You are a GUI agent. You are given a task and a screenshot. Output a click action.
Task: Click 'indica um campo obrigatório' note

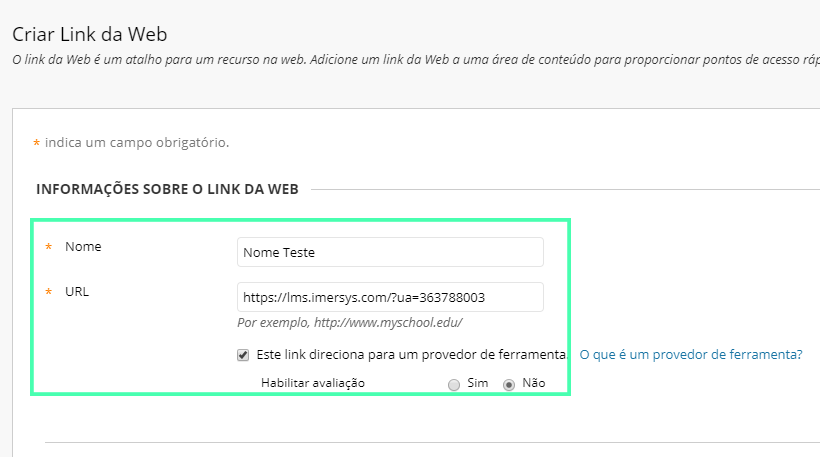coord(137,142)
